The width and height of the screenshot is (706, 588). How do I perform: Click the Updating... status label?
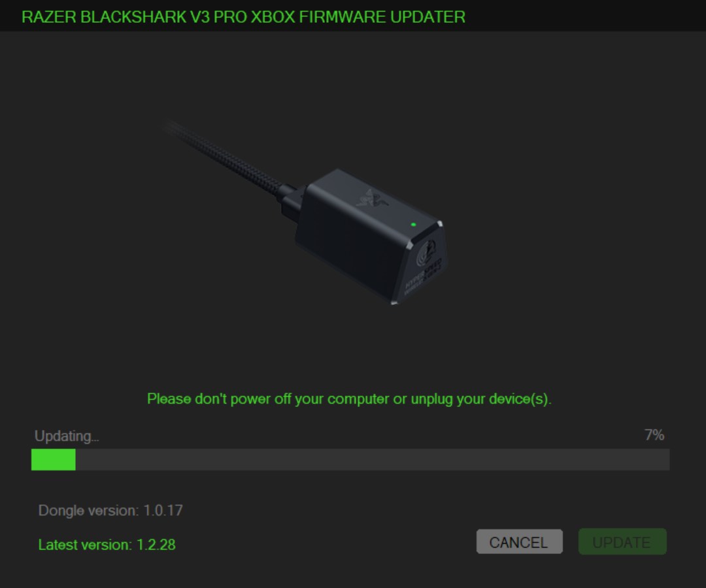(67, 436)
